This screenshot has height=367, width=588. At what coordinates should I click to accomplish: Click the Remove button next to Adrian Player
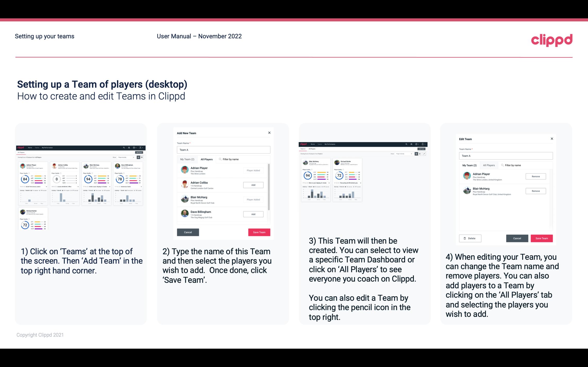[x=536, y=176]
